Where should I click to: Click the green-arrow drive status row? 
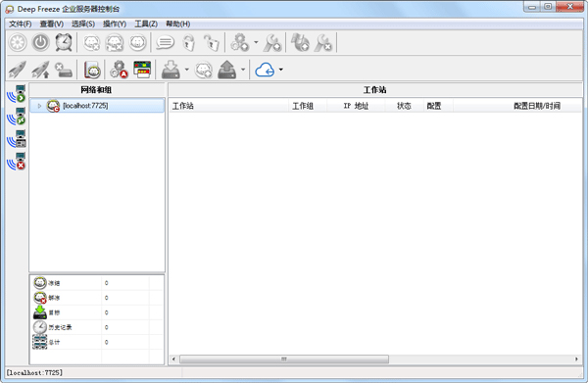click(x=97, y=312)
